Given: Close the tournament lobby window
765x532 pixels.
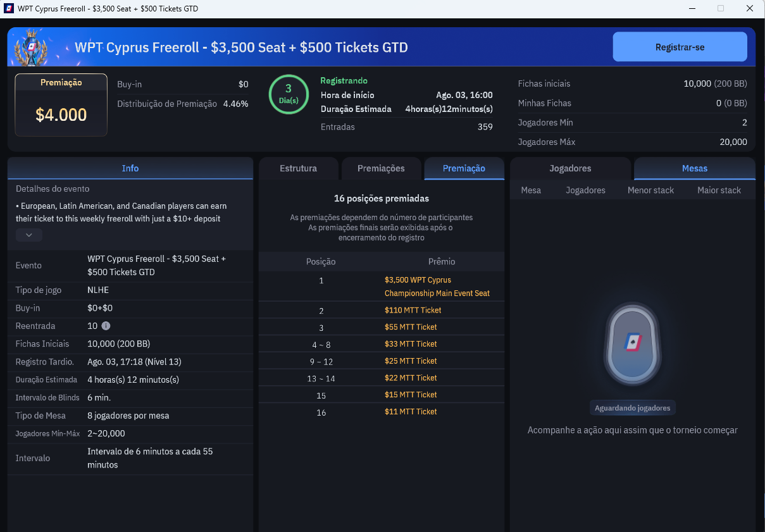Looking at the screenshot, I should click(750, 9).
